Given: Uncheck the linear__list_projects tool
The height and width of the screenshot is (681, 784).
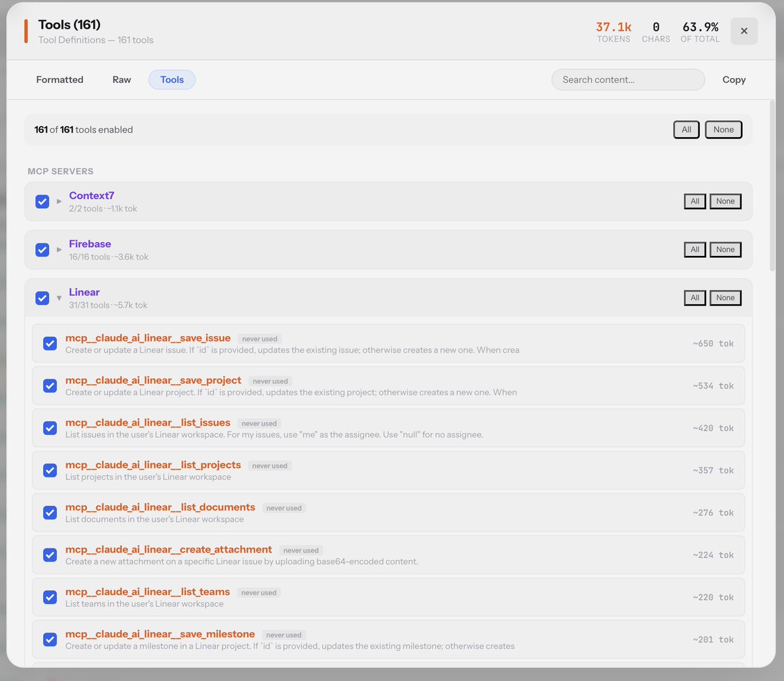Looking at the screenshot, I should tap(50, 470).
